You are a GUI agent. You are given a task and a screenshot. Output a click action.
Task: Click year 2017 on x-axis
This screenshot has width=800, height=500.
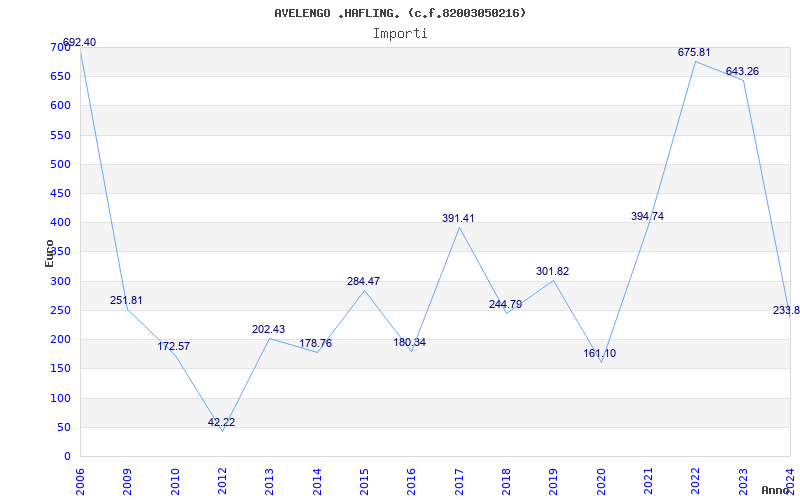(459, 481)
